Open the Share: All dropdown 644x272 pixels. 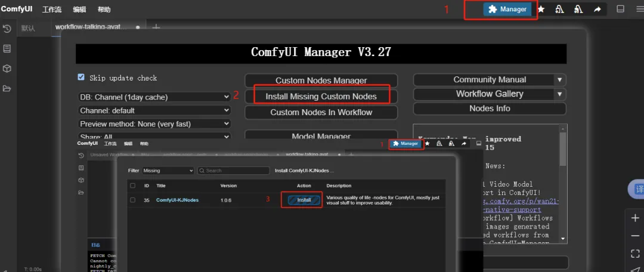coord(154,136)
